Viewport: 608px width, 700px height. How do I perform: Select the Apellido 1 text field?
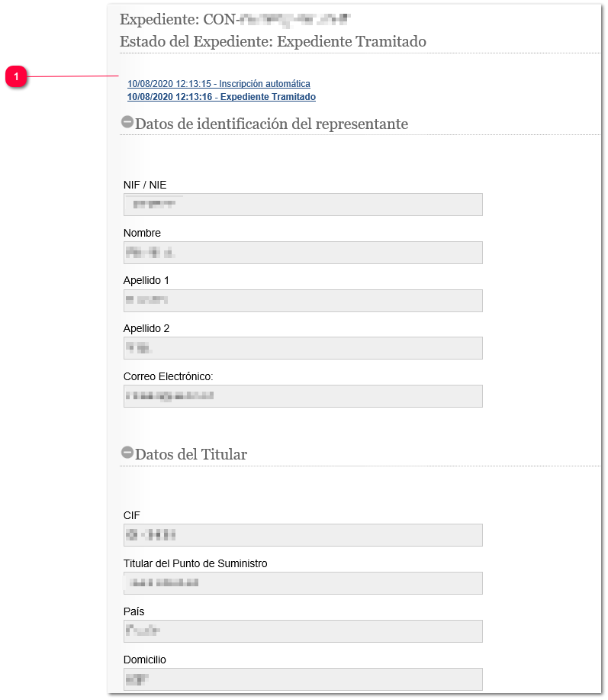(x=303, y=301)
